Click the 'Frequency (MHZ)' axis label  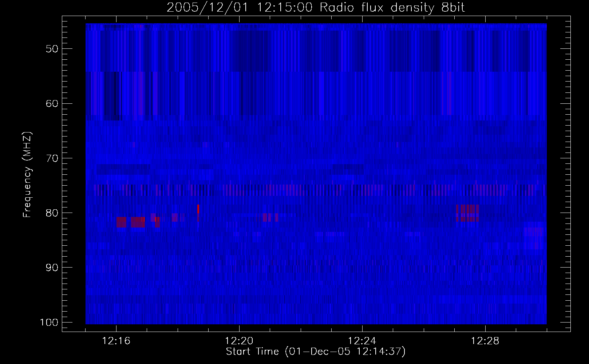click(27, 175)
